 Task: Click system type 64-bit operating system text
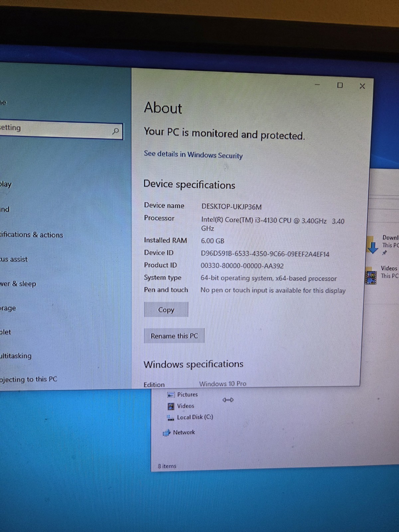[269, 278]
